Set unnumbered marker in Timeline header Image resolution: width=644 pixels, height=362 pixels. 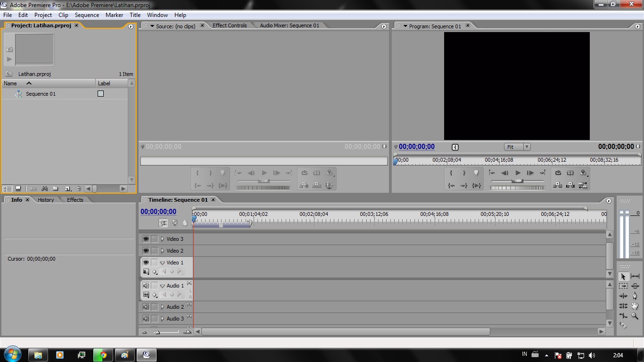click(185, 223)
